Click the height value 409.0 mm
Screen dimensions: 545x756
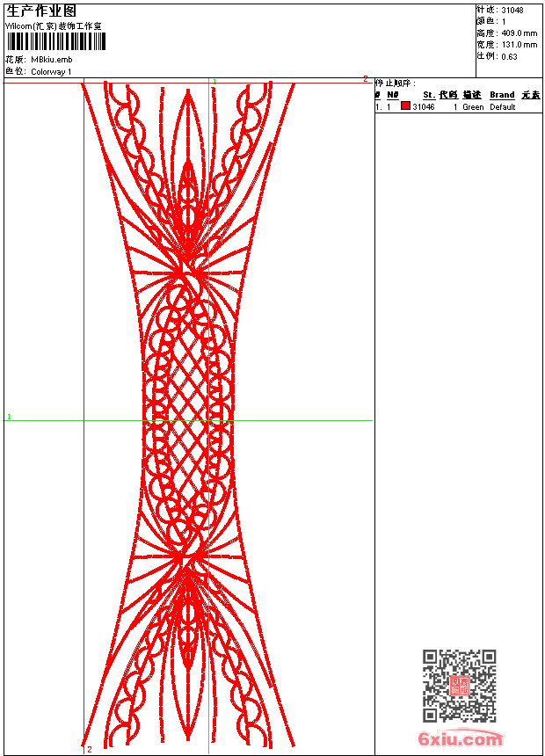click(x=520, y=33)
